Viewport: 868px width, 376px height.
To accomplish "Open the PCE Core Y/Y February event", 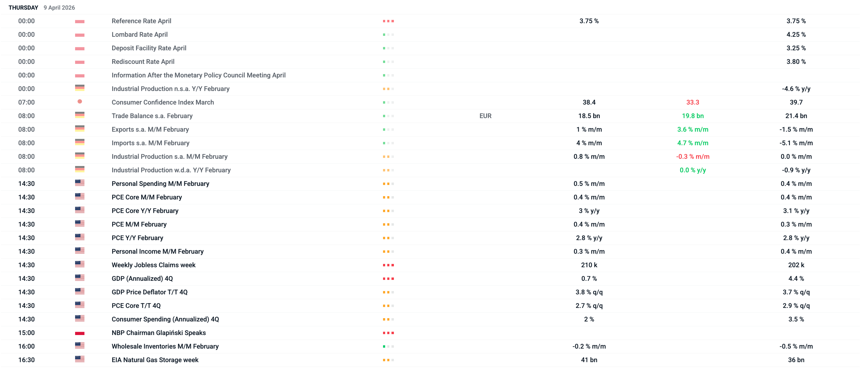I will point(145,211).
